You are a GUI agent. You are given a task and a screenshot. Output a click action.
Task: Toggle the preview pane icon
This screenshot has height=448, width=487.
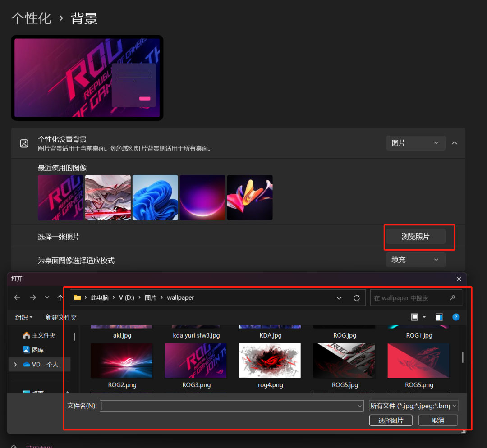coord(439,317)
